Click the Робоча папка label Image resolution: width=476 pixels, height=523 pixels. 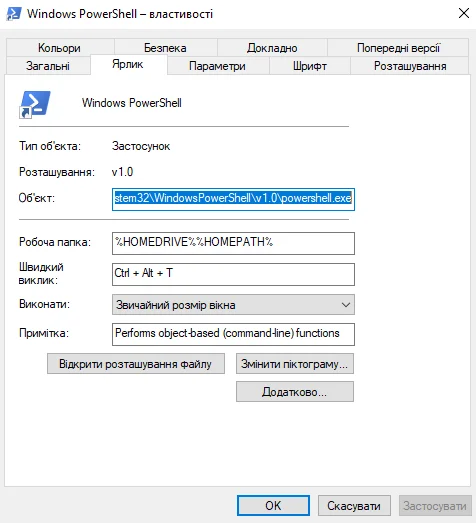tap(55, 242)
